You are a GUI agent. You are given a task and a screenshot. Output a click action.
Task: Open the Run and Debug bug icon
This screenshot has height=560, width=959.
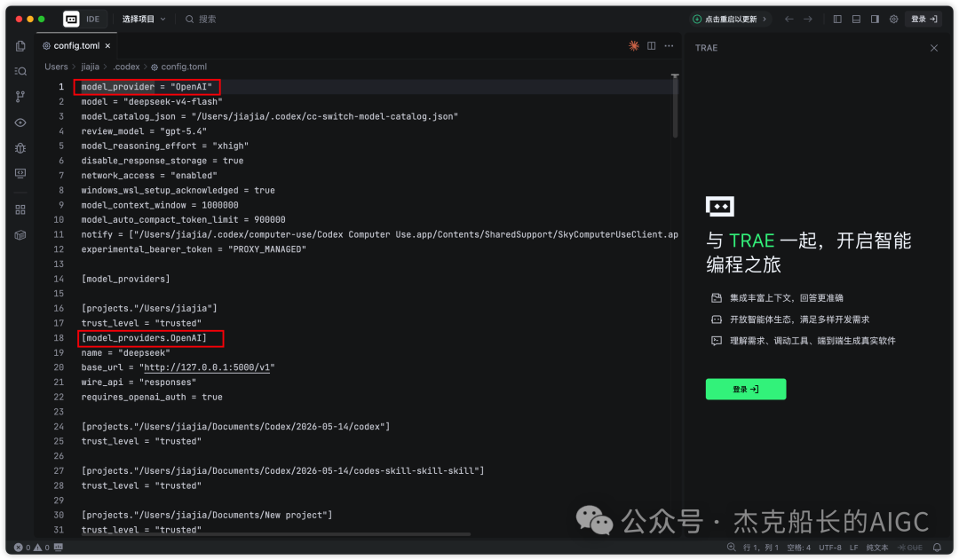(x=20, y=148)
